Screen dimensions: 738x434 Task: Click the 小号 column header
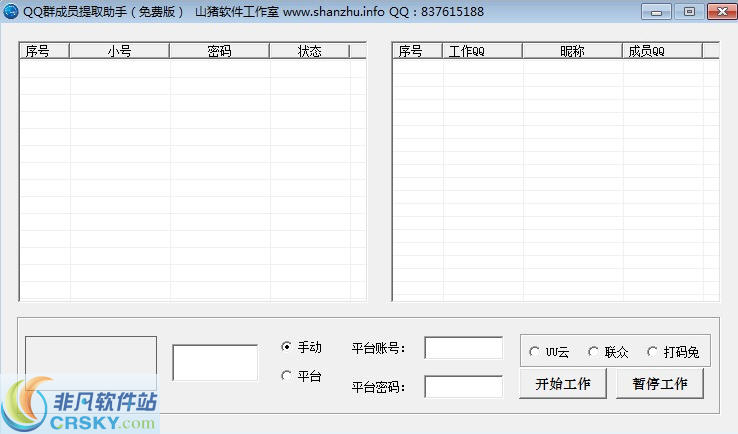point(119,51)
